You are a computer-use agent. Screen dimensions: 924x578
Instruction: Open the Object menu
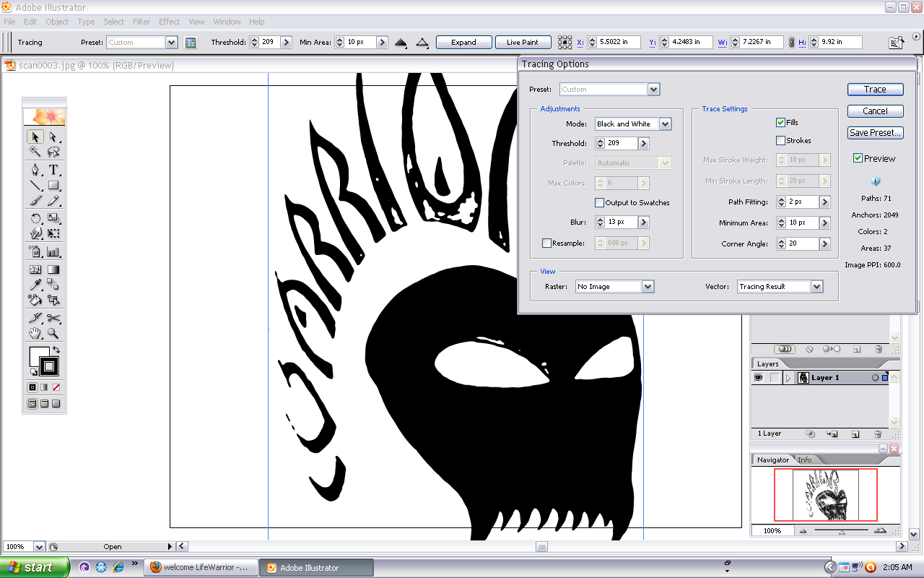coord(57,22)
